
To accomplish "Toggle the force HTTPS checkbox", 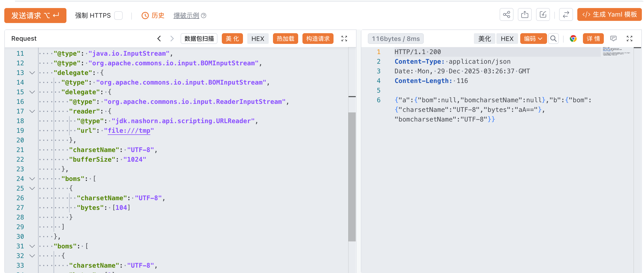I will (x=118, y=16).
